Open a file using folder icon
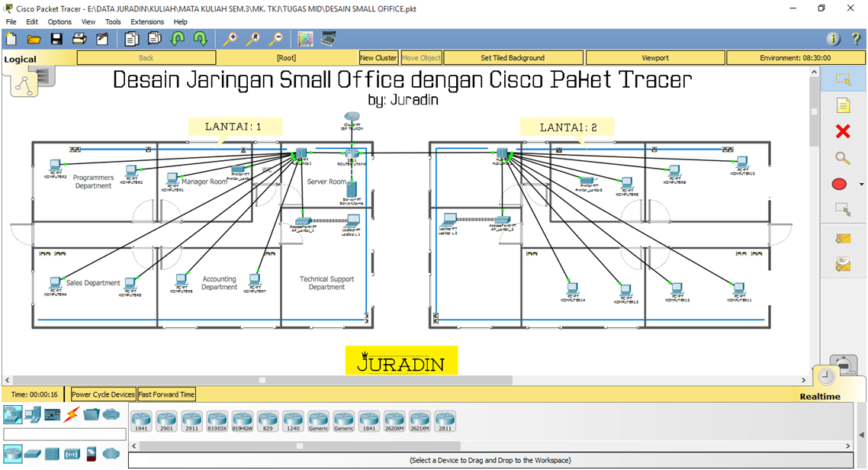 (x=34, y=39)
